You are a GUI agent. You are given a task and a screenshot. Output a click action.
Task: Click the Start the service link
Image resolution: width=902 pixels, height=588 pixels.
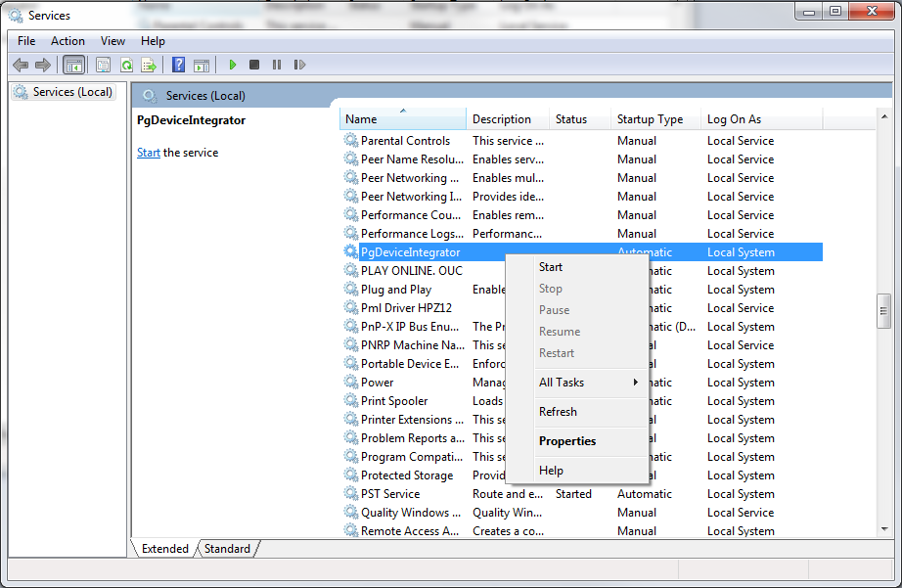coord(149,153)
